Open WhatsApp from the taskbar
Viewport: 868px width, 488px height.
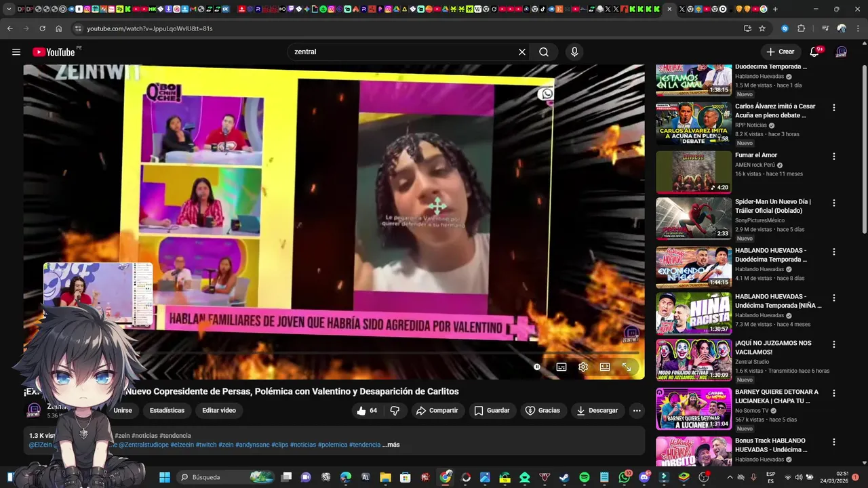(625, 477)
